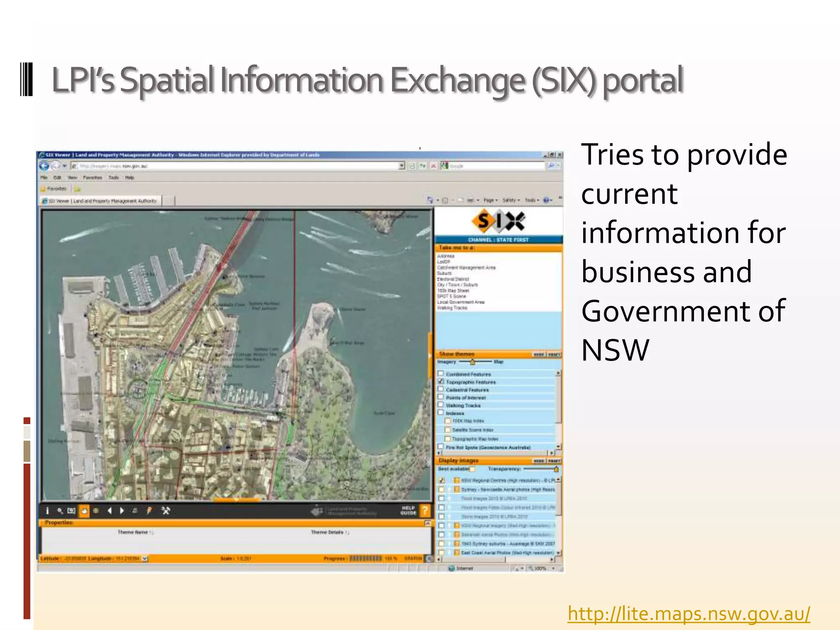Select the zoom-to-rectangle tool in map toolbar
Image resolution: width=840 pixels, height=630 pixels.
[71, 511]
